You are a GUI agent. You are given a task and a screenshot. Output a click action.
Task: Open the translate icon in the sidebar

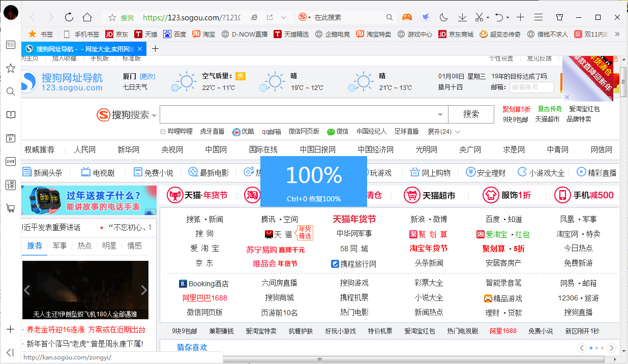coord(10,185)
